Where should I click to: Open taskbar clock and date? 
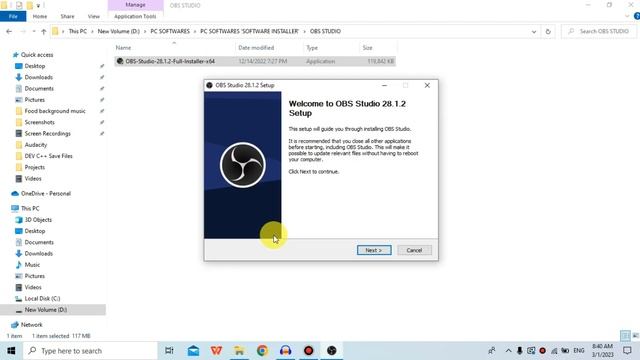click(602, 351)
